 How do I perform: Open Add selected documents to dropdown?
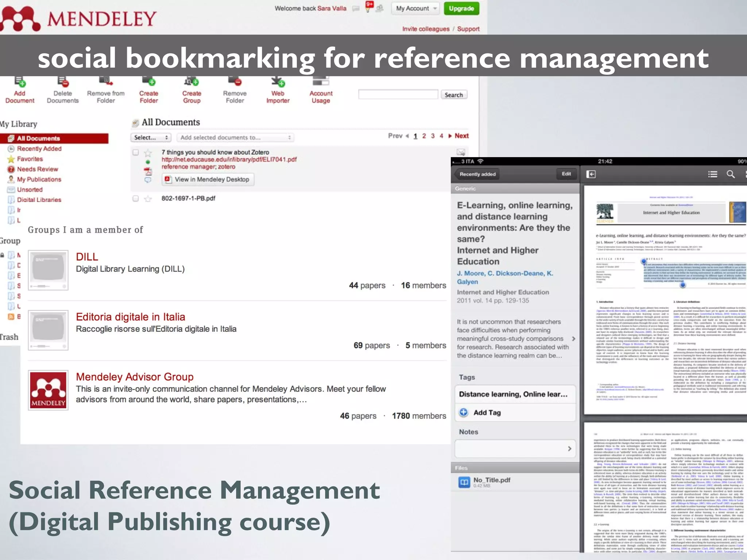236,137
